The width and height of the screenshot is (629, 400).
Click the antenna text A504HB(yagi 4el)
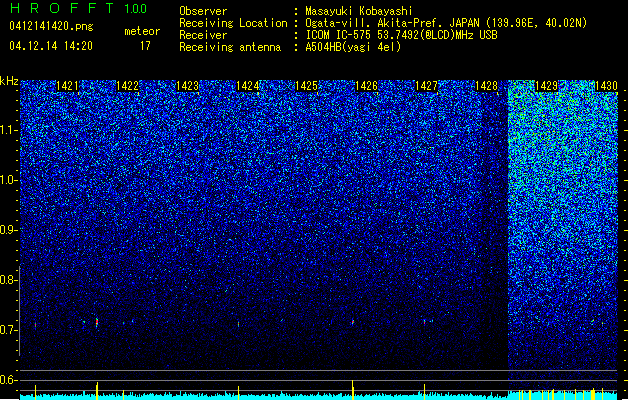(353, 47)
